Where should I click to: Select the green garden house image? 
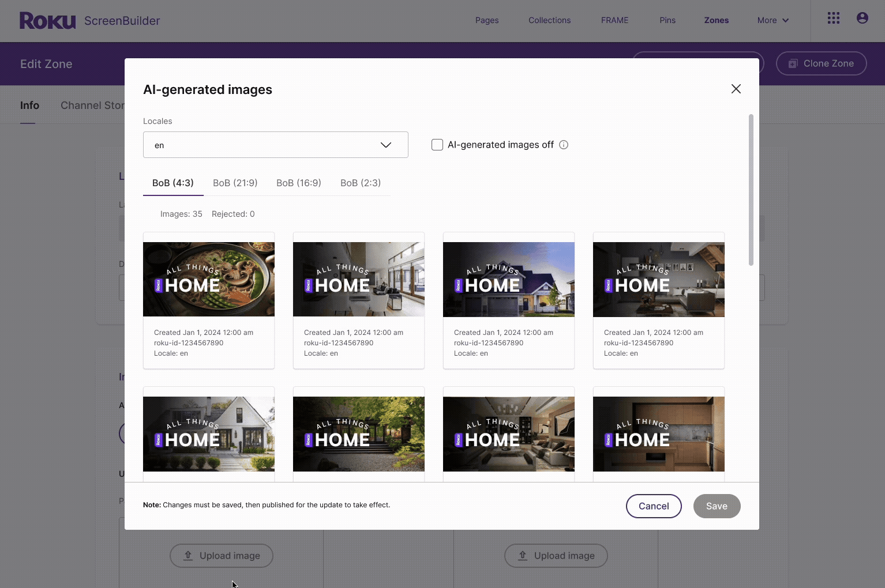pos(359,434)
